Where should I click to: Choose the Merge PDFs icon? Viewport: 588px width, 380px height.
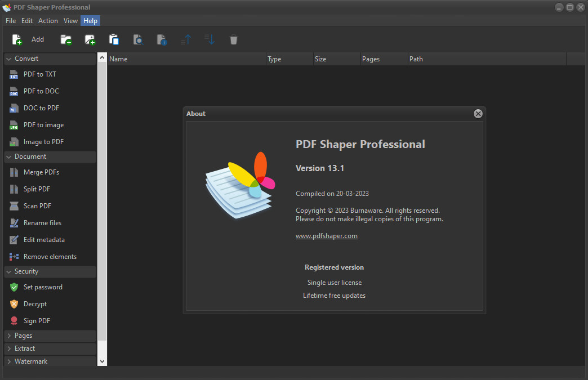tap(14, 172)
